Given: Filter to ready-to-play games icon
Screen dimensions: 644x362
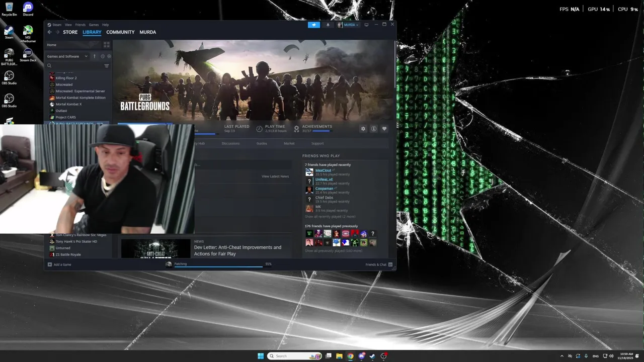Looking at the screenshot, I should pyautogui.click(x=109, y=56).
